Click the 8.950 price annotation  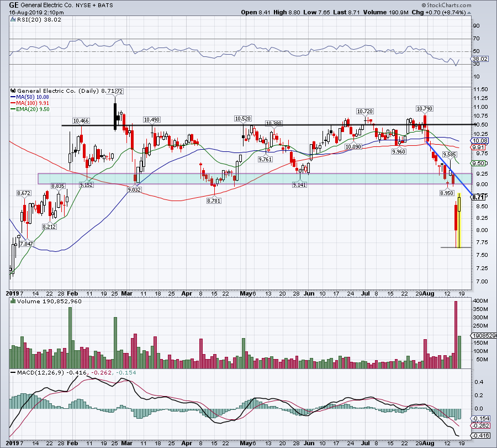tap(447, 193)
